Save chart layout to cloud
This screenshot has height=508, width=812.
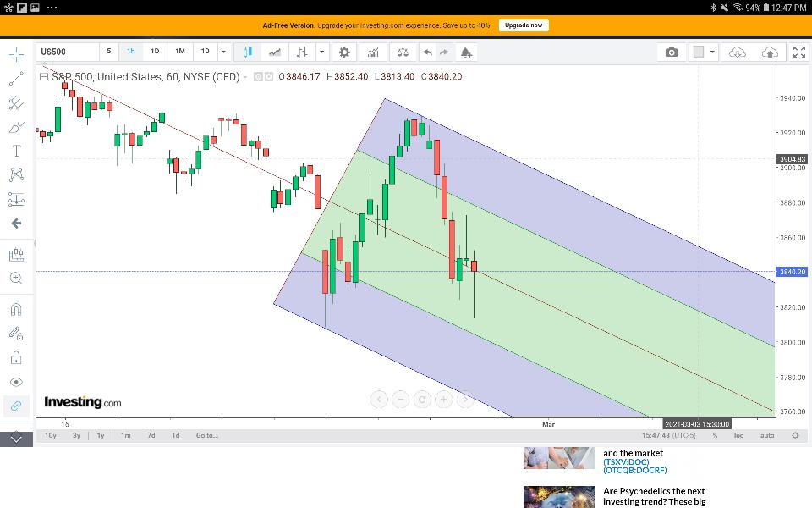point(770,52)
